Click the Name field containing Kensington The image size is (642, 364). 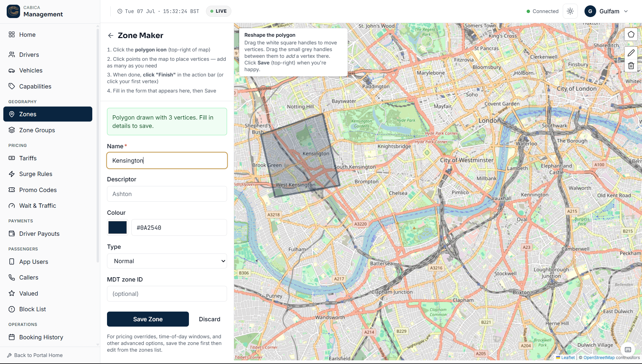click(167, 160)
